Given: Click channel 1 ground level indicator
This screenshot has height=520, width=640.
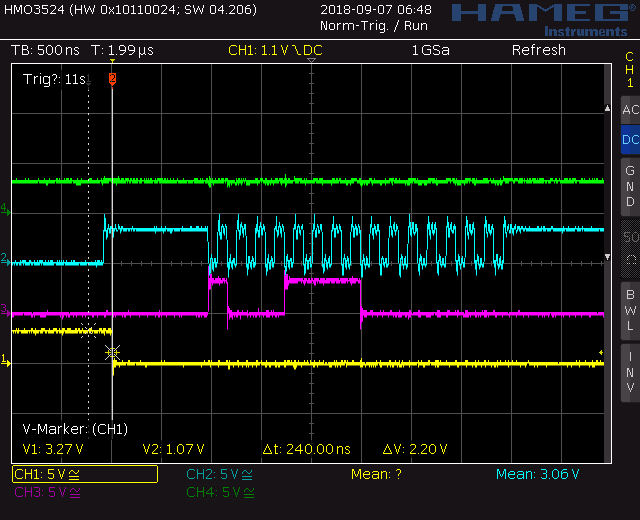Looking at the screenshot, I should pos(5,360).
